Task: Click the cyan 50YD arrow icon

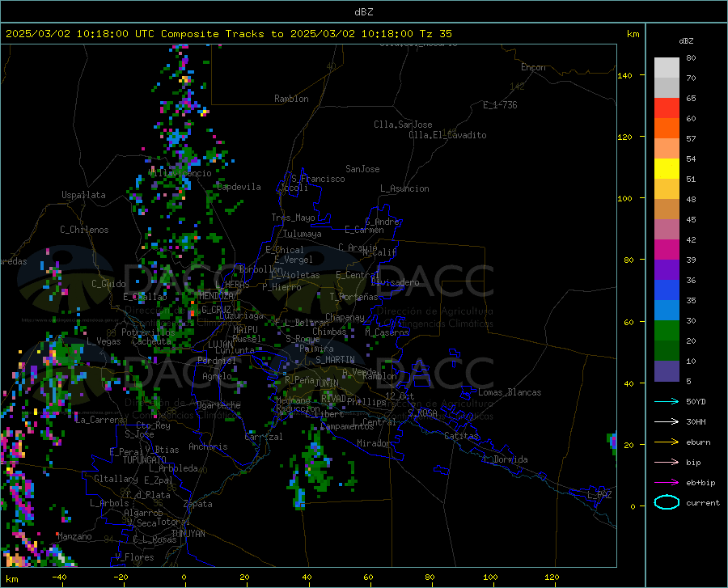Action: [x=667, y=401]
